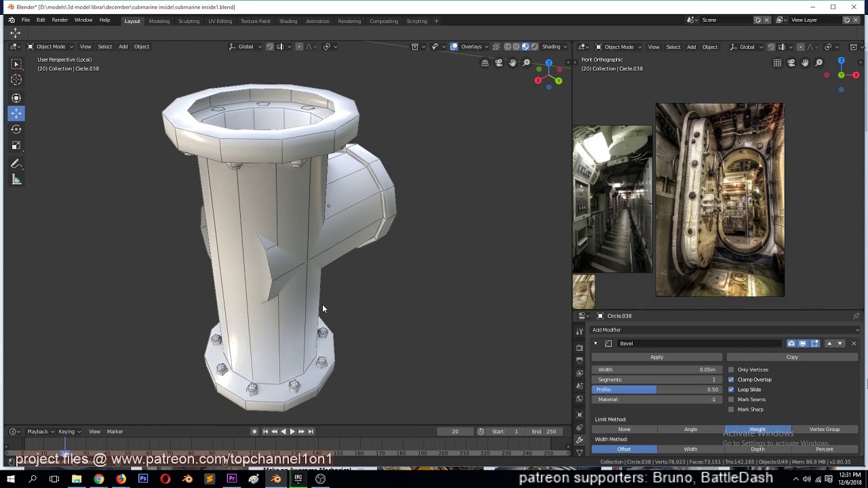Set Limit Method to Angle
The image size is (868, 488).
pyautogui.click(x=690, y=429)
